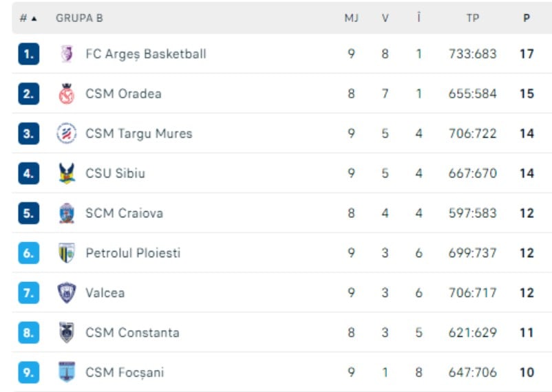Click the CSM Targu Mures team logo
Viewport: 552px width, 392px height.
[67, 133]
